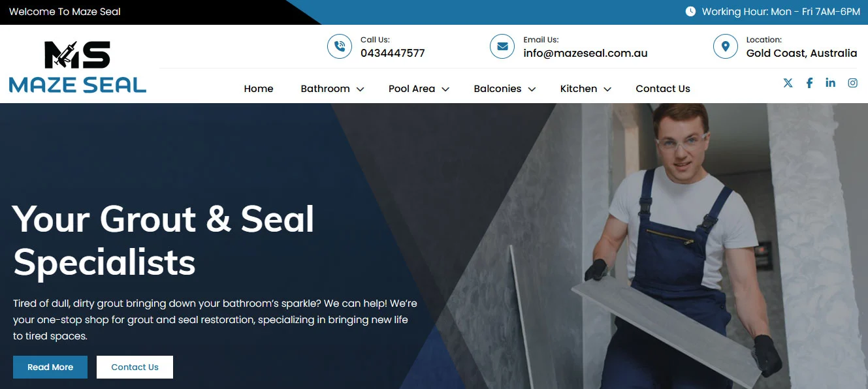Open Contact Us in navigation menu

point(663,89)
